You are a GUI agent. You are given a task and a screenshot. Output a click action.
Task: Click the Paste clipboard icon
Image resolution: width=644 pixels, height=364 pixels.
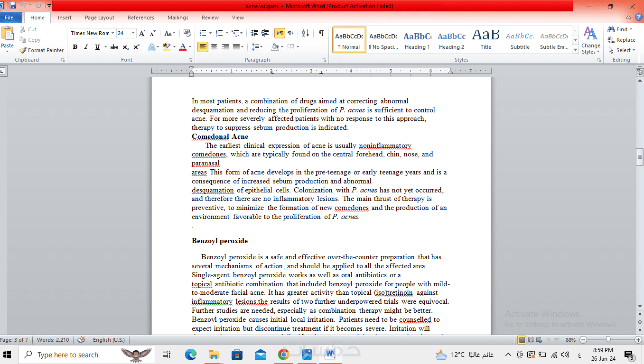click(x=8, y=34)
